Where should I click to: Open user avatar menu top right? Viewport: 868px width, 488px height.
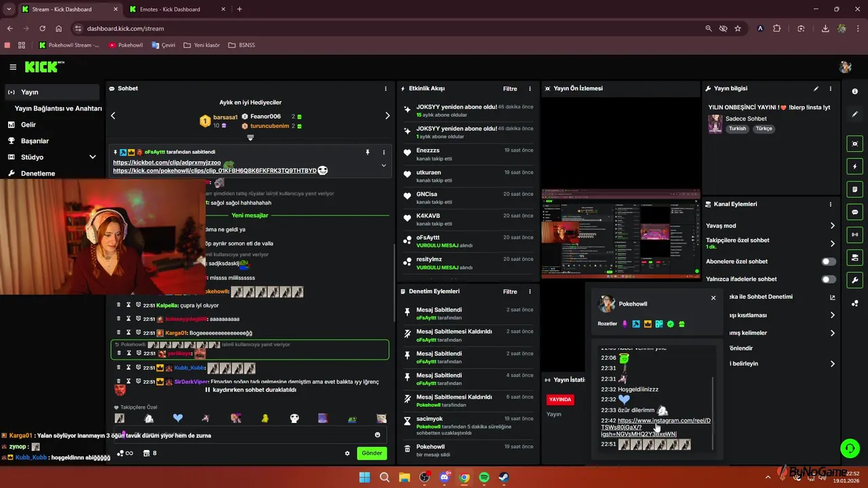click(845, 67)
